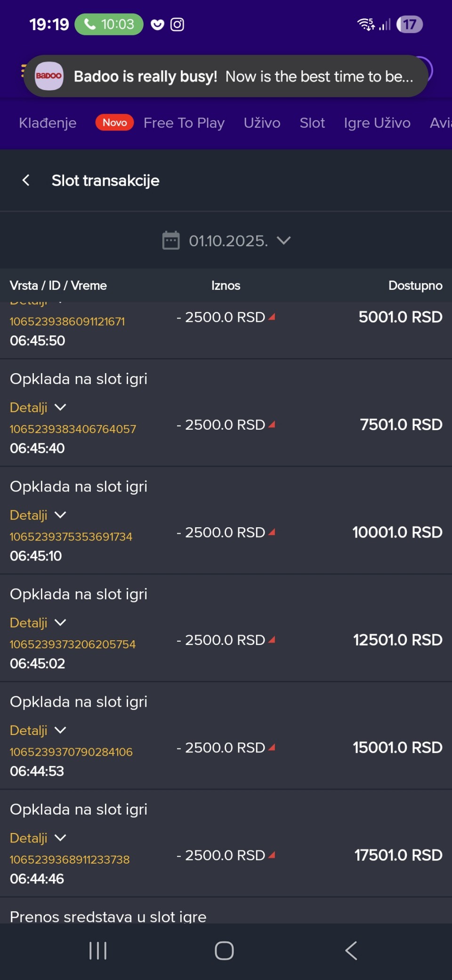Open the Free To Play tab
The image size is (452, 980).
click(x=184, y=123)
